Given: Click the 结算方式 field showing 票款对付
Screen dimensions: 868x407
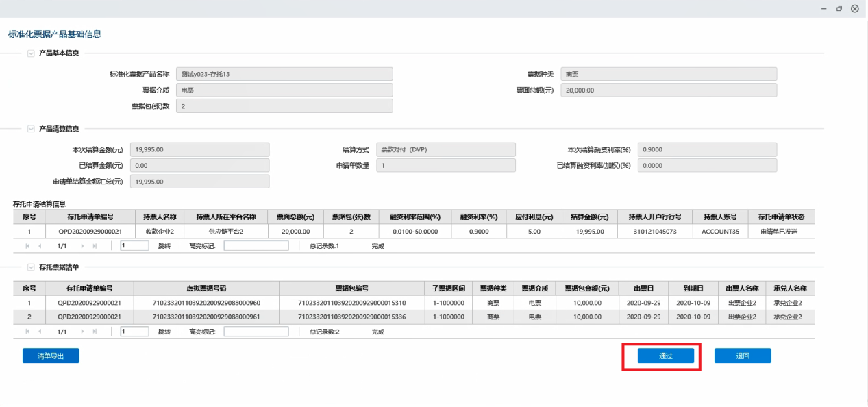Looking at the screenshot, I should click(x=445, y=149).
